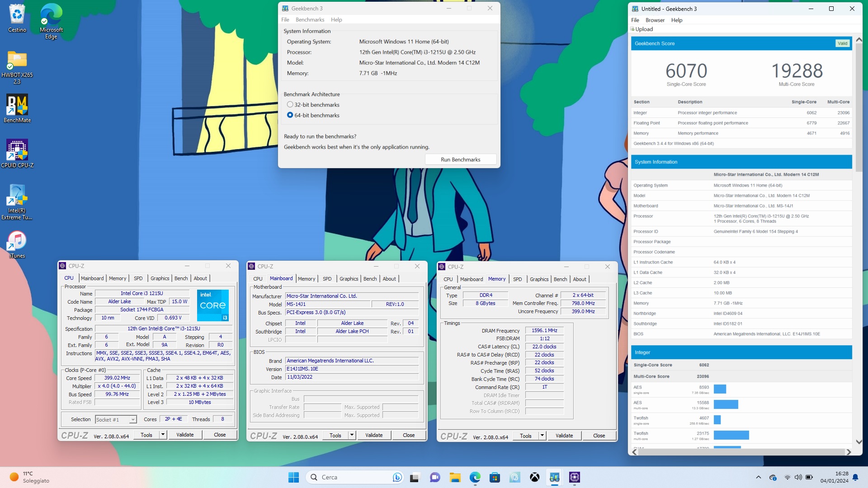This screenshot has width=868, height=488.
Task: Switch to About tab in CPU-Z Mainboard window
Action: pos(389,279)
